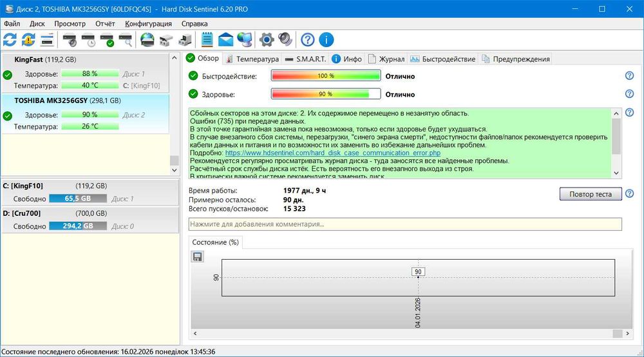Click the chart scroll-right arrow
Image resolution: width=644 pixels, height=357 pixels.
[627, 334]
